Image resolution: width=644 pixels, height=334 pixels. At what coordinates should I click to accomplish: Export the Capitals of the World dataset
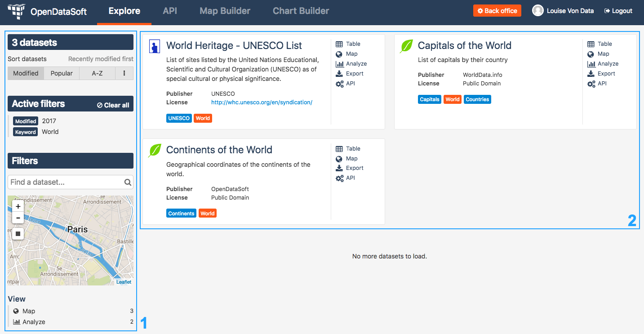601,74
